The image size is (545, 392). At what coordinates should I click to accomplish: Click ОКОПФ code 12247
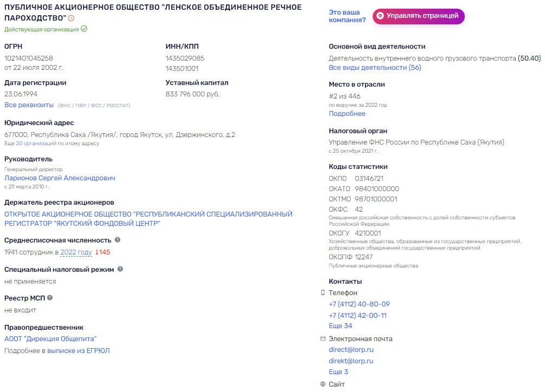(364, 257)
